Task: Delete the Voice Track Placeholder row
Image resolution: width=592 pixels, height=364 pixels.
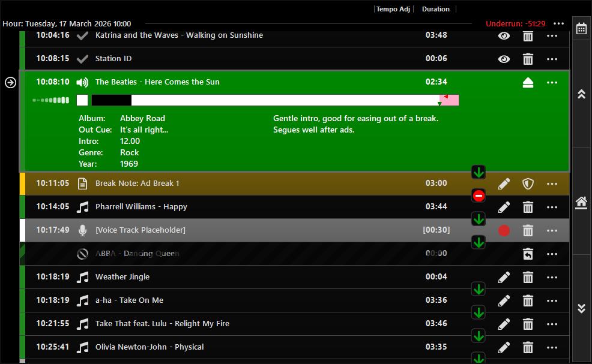Action: [x=528, y=230]
